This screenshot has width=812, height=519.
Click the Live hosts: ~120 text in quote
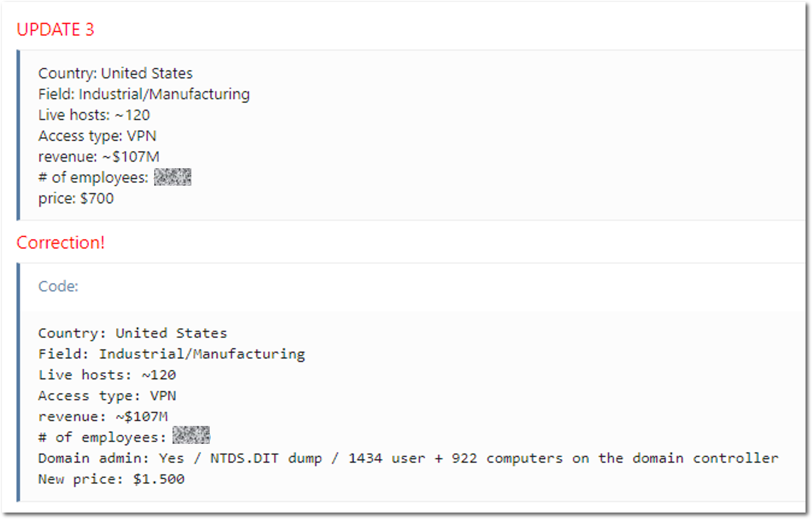[94, 115]
